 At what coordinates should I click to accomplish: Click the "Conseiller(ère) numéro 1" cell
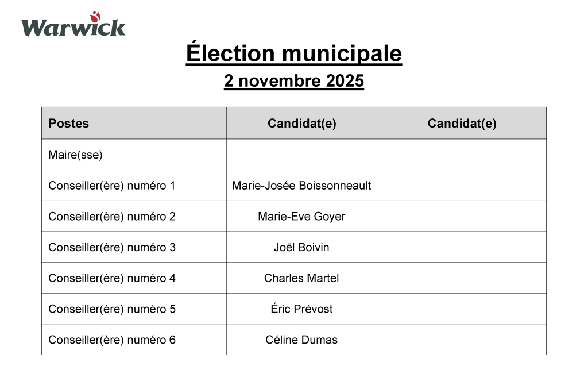[111, 186]
